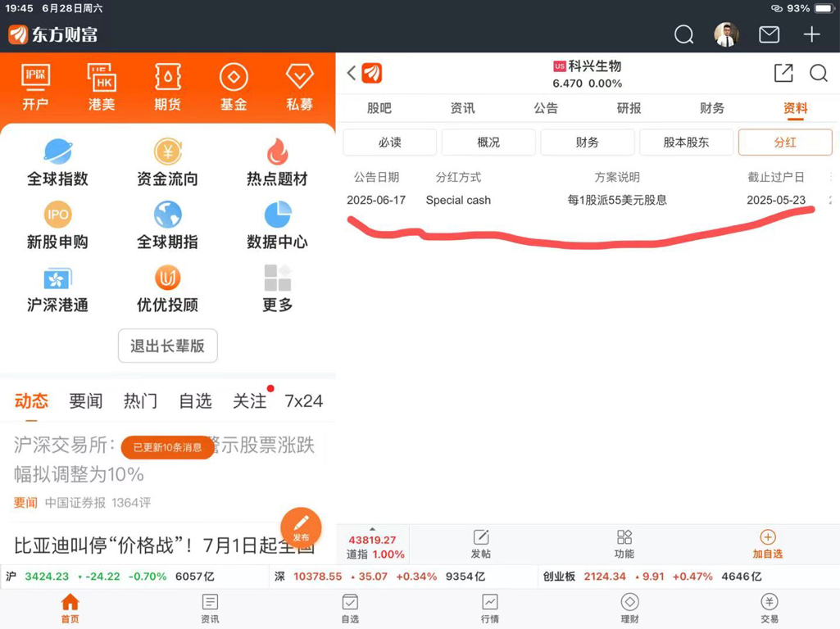Image resolution: width=840 pixels, height=629 pixels.
Task: Open 资金流向 capital flow
Action: pos(168,162)
